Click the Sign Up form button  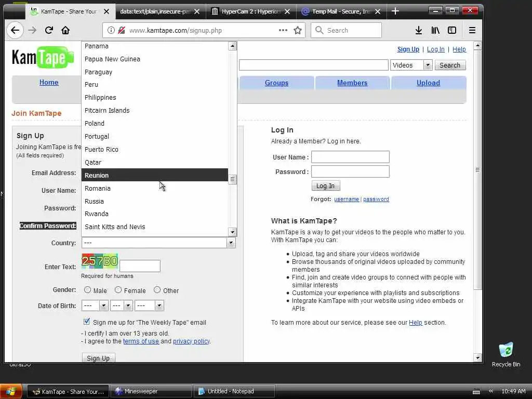click(98, 358)
